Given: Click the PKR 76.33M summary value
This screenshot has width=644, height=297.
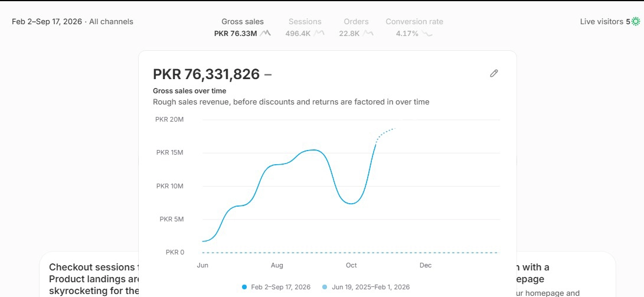Looking at the screenshot, I should 236,34.
